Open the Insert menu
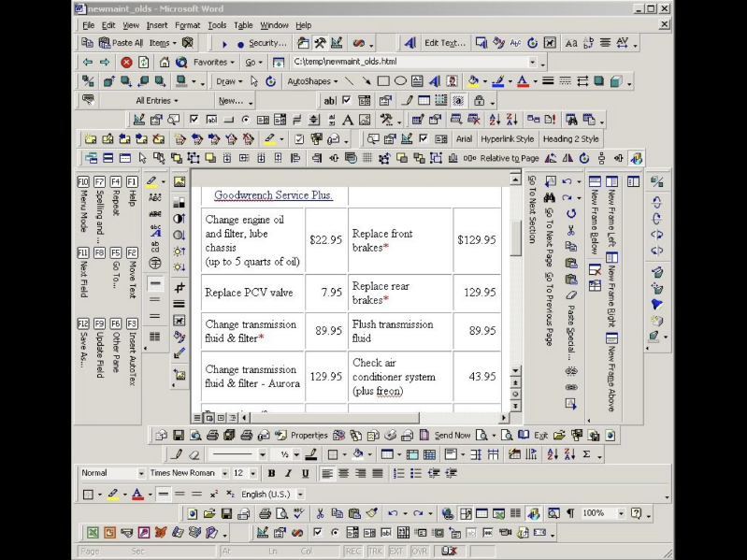The image size is (747, 560). [157, 25]
